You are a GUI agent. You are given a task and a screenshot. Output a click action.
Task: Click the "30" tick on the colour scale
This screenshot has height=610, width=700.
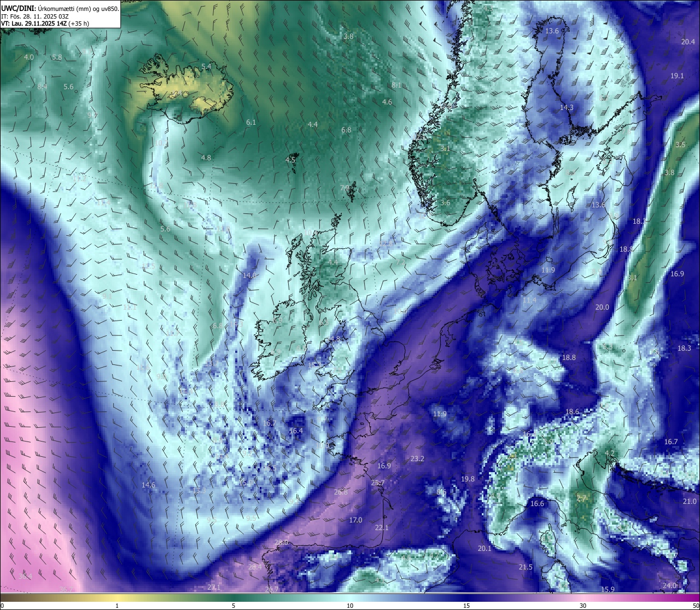coord(583,606)
